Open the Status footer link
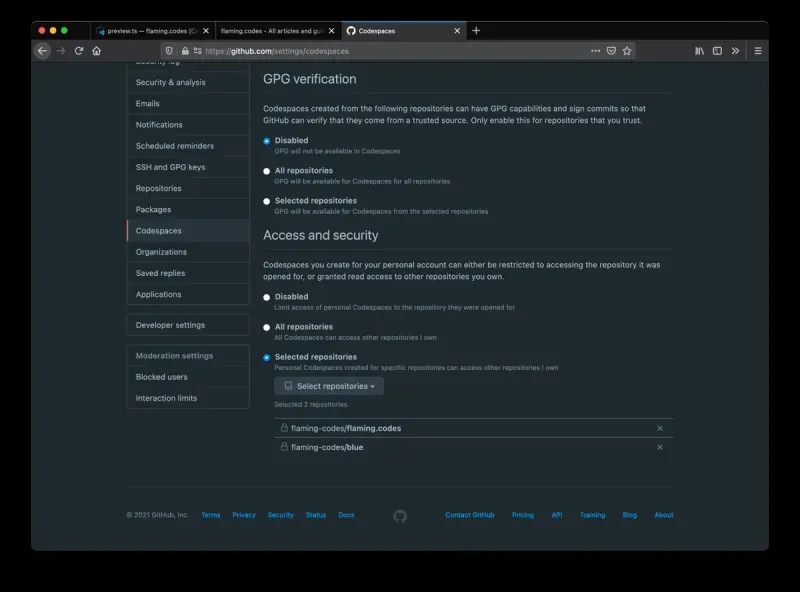 click(x=316, y=515)
